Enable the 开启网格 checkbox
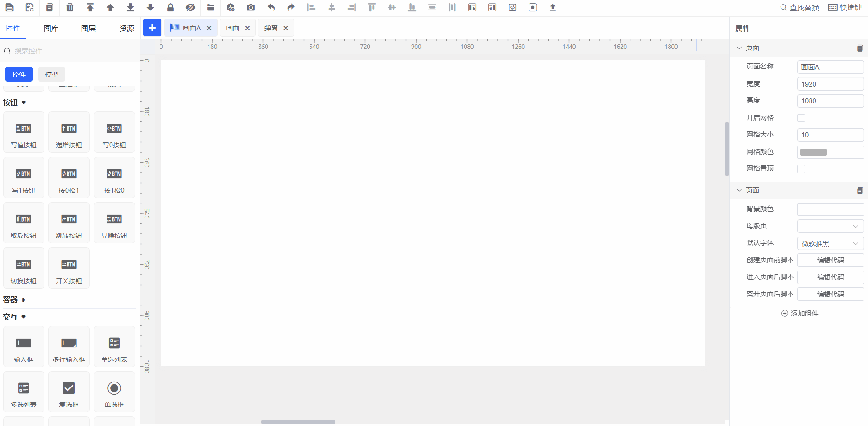The height and width of the screenshot is (426, 868). click(801, 118)
